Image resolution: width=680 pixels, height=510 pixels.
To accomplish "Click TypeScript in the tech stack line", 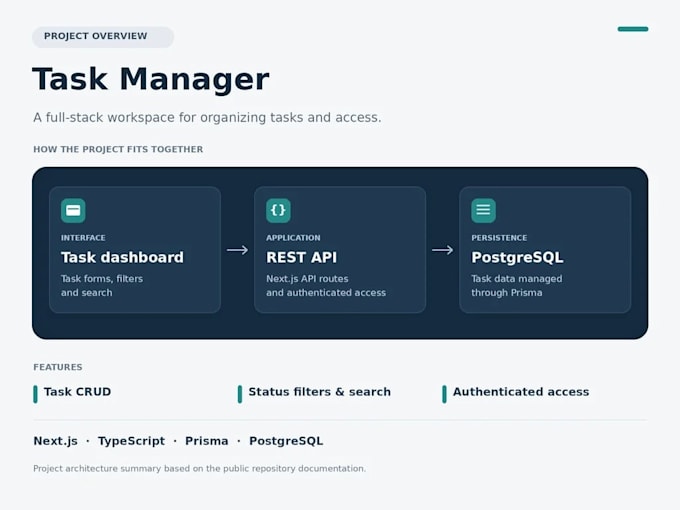I will [131, 441].
